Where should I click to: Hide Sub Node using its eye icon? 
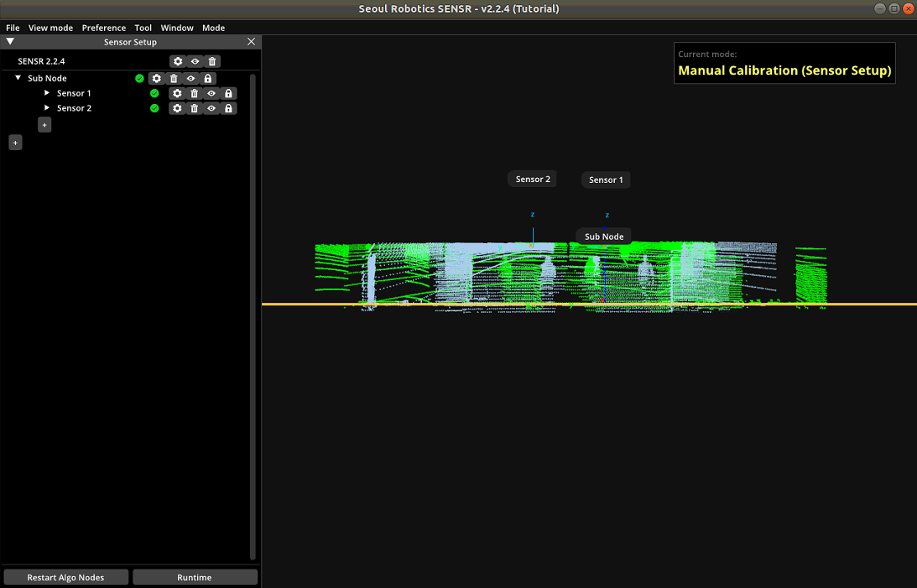point(190,78)
